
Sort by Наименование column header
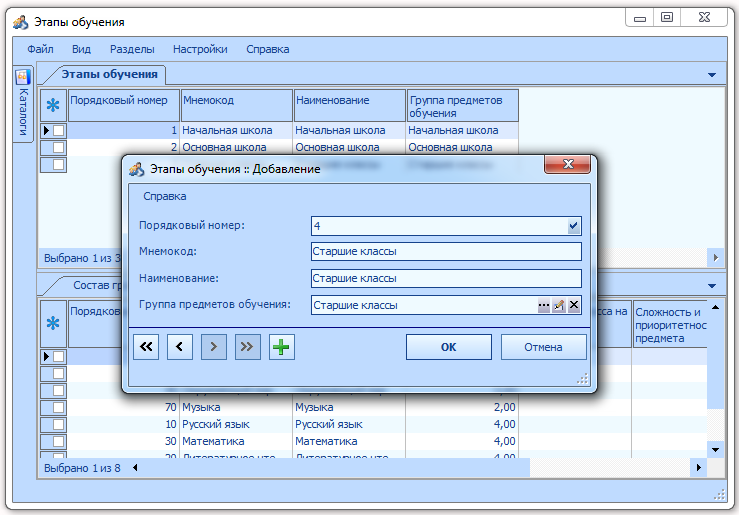tap(350, 105)
